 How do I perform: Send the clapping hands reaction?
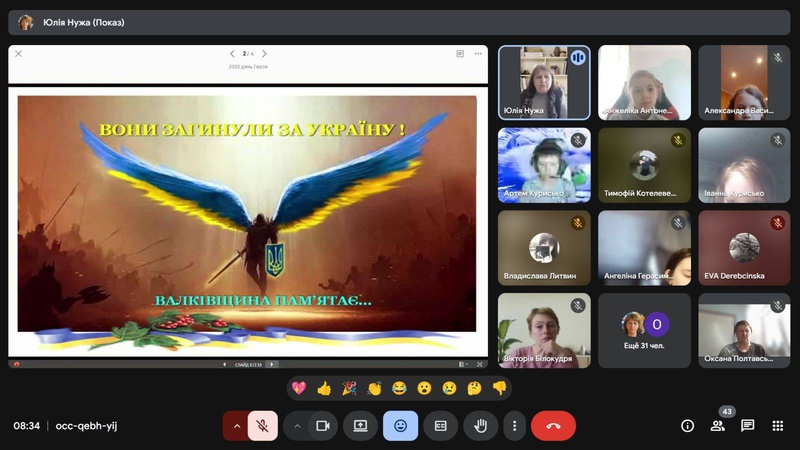coord(374,388)
